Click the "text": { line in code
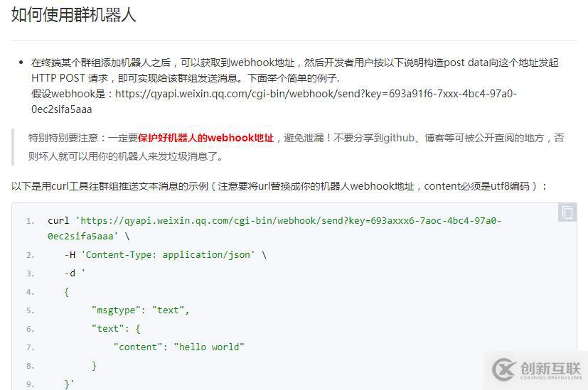 [x=116, y=329]
